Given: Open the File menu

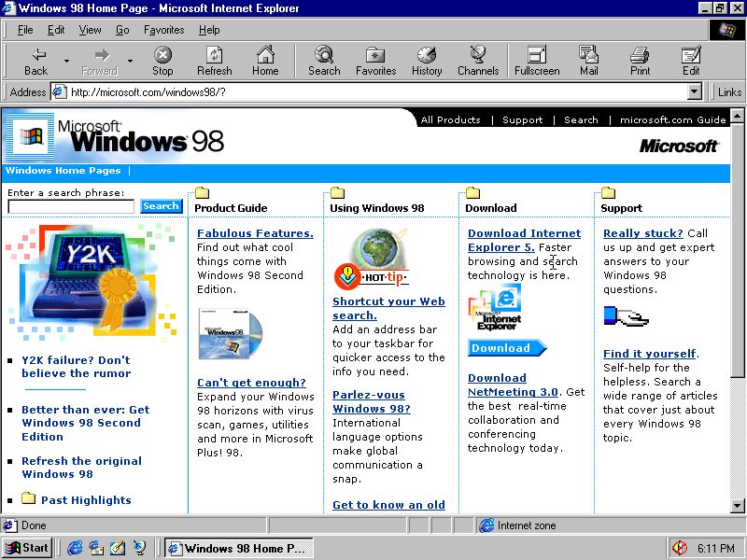Looking at the screenshot, I should 25,30.
